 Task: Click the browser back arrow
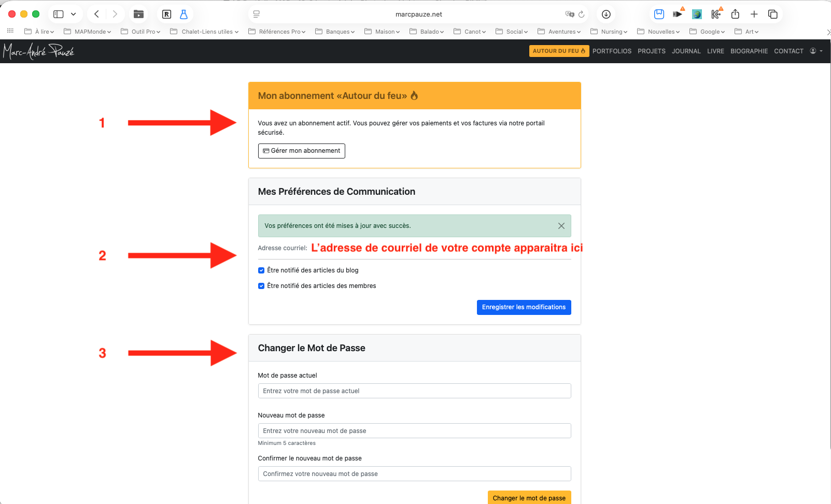(96, 14)
